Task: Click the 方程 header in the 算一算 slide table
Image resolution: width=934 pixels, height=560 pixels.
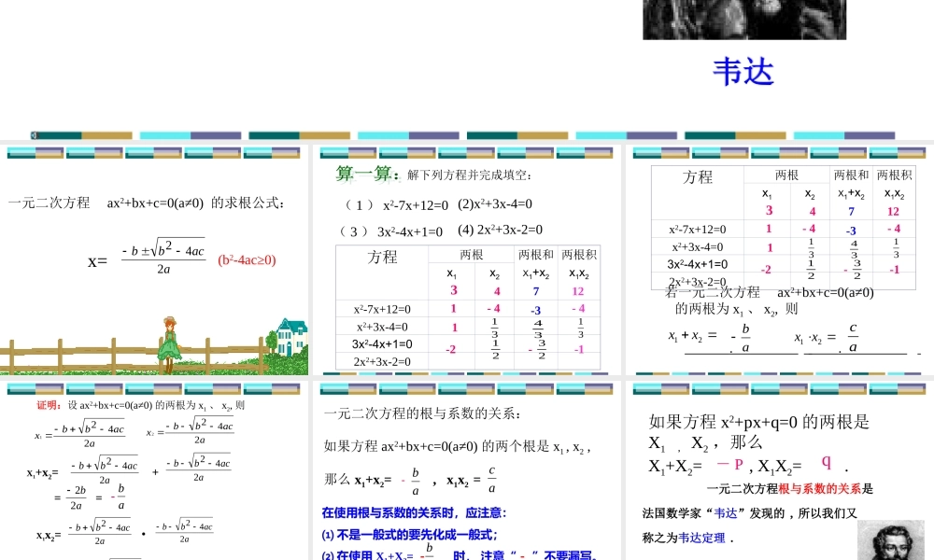Action: [x=382, y=257]
